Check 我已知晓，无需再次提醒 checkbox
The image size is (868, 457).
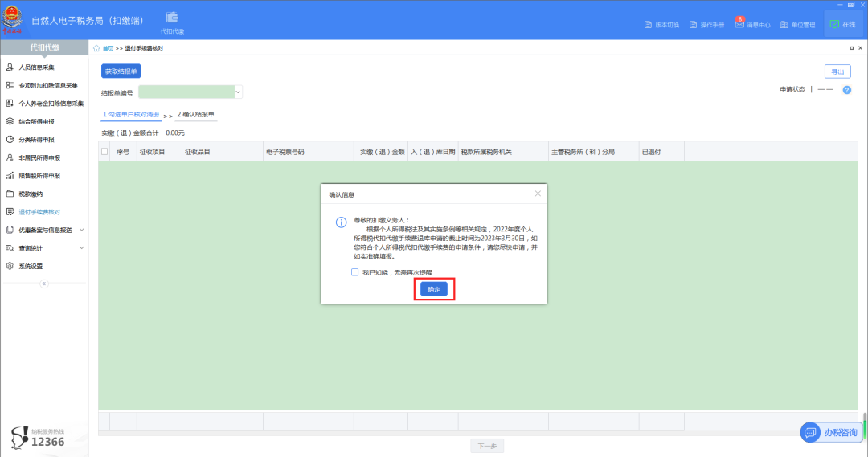tap(354, 272)
